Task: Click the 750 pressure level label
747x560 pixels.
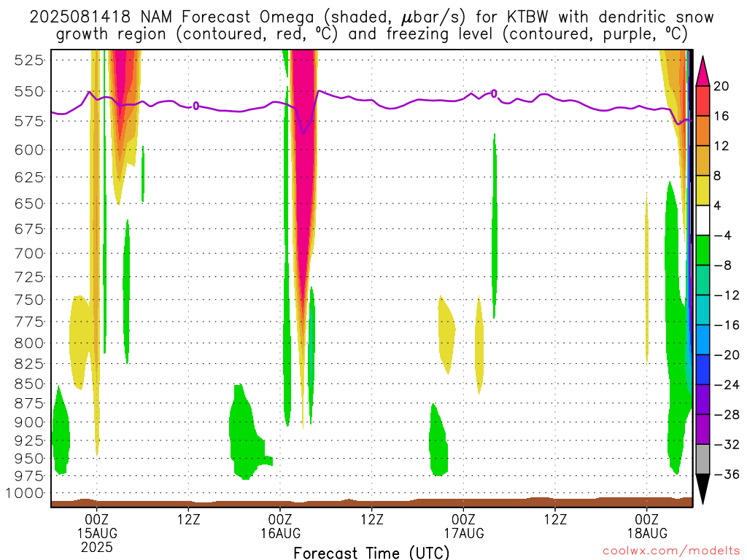Action: click(x=29, y=300)
